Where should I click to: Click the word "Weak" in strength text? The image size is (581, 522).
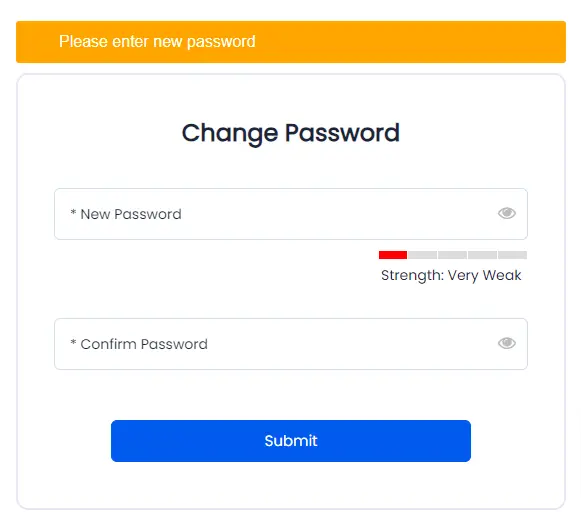tap(502, 275)
